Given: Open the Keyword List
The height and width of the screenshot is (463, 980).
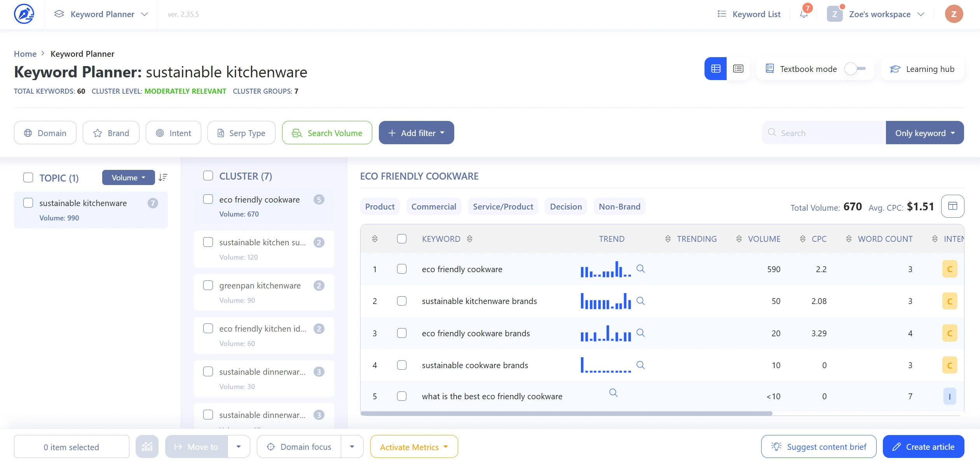Looking at the screenshot, I should [749, 14].
